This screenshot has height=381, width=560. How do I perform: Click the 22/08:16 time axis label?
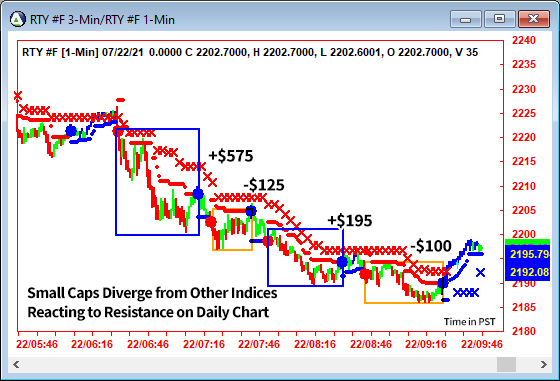[315, 344]
